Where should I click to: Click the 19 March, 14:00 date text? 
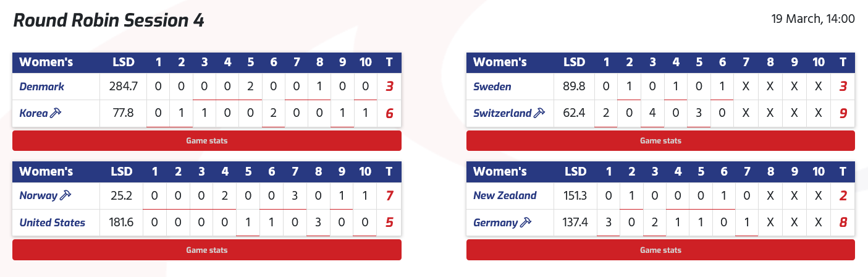pyautogui.click(x=813, y=19)
